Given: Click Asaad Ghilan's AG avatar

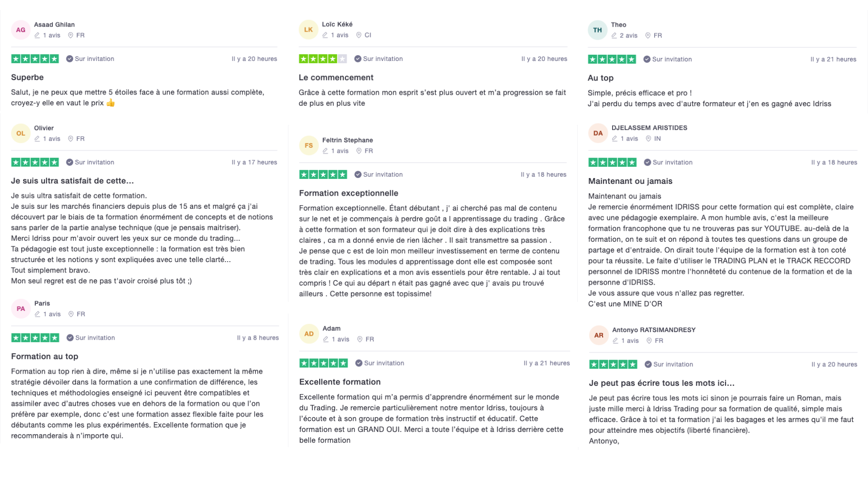Looking at the screenshot, I should tap(21, 30).
